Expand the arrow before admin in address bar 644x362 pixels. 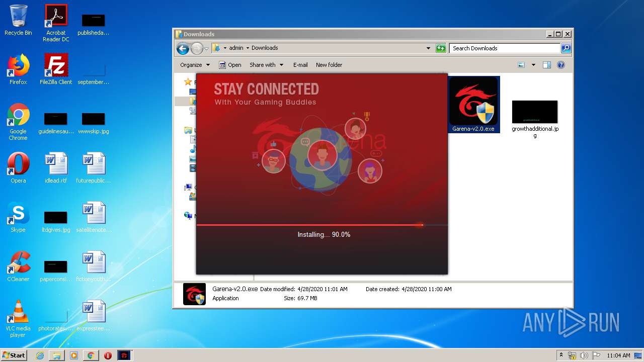coord(225,48)
